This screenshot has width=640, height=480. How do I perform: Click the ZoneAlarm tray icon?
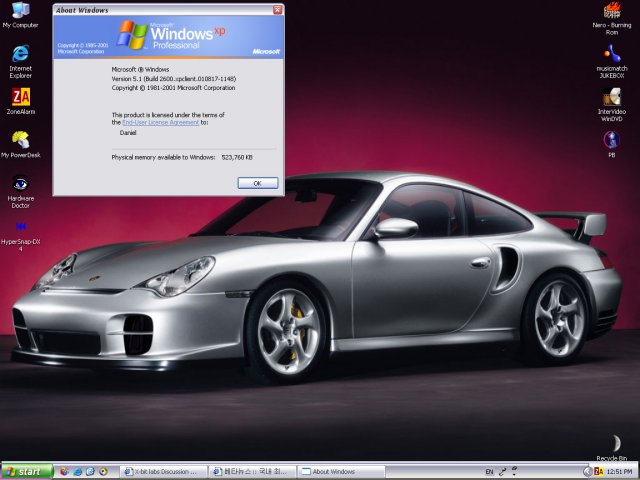[598, 471]
